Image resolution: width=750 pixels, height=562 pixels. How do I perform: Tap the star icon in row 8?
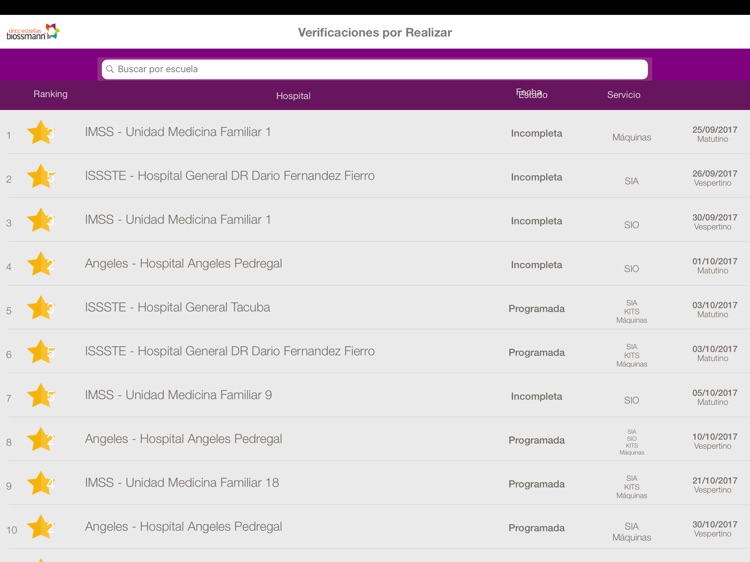click(x=40, y=440)
